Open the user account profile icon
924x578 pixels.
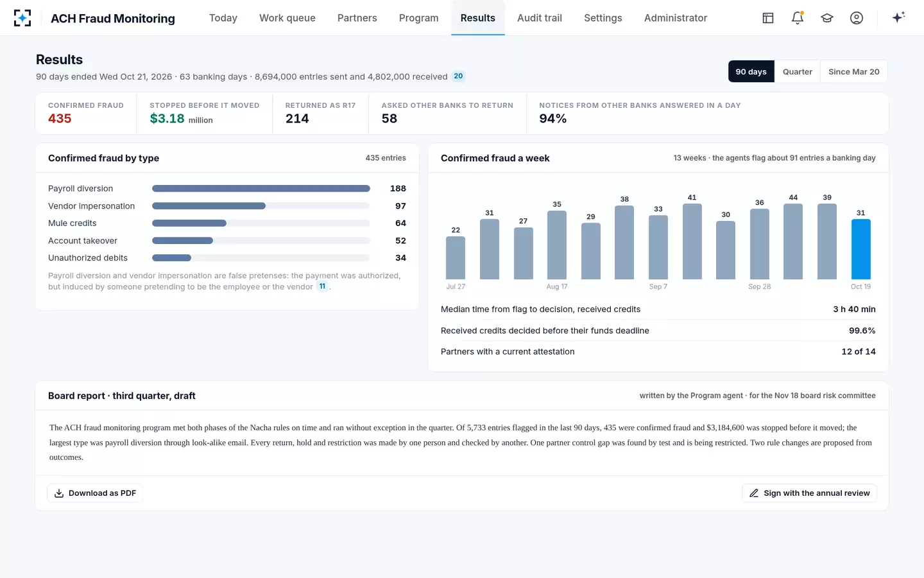click(x=857, y=18)
